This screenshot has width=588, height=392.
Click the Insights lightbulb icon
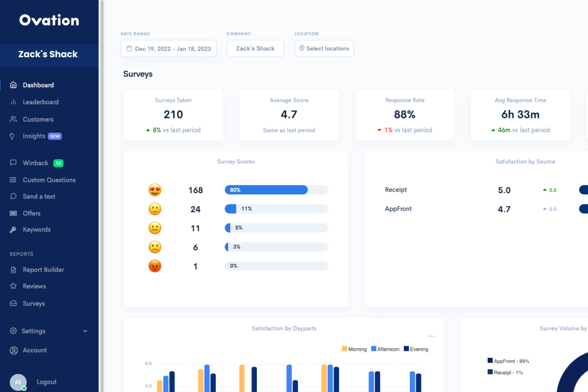pos(12,136)
